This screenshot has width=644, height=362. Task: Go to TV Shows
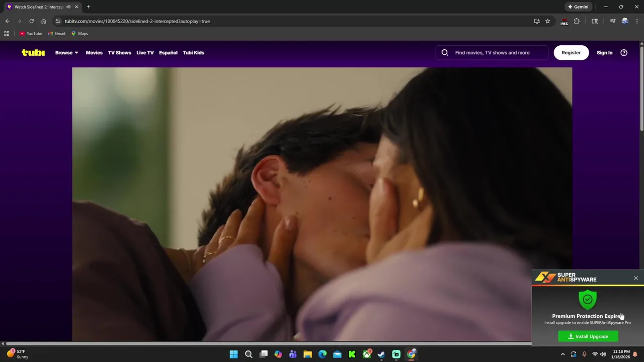coord(119,53)
